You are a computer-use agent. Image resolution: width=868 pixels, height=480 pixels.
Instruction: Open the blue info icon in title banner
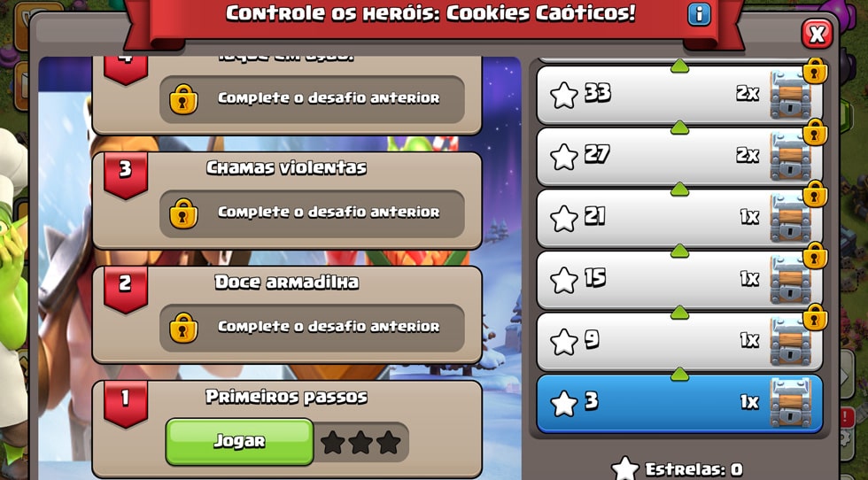(699, 14)
